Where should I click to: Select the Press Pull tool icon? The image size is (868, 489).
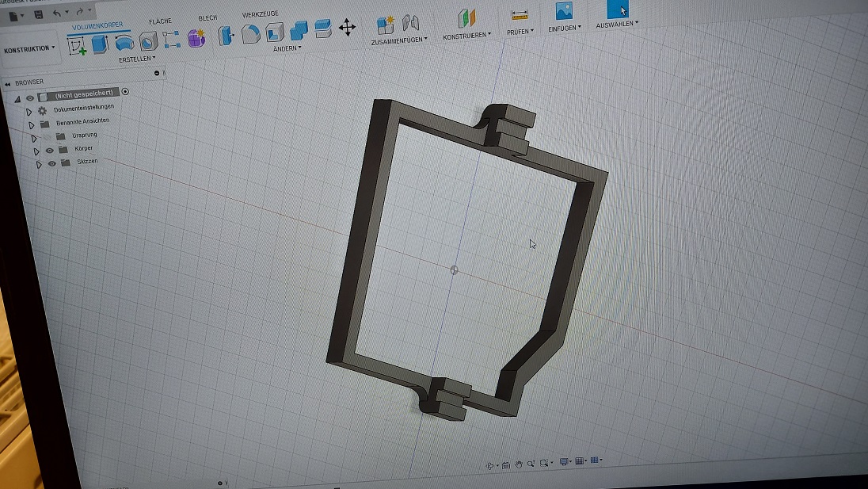225,36
